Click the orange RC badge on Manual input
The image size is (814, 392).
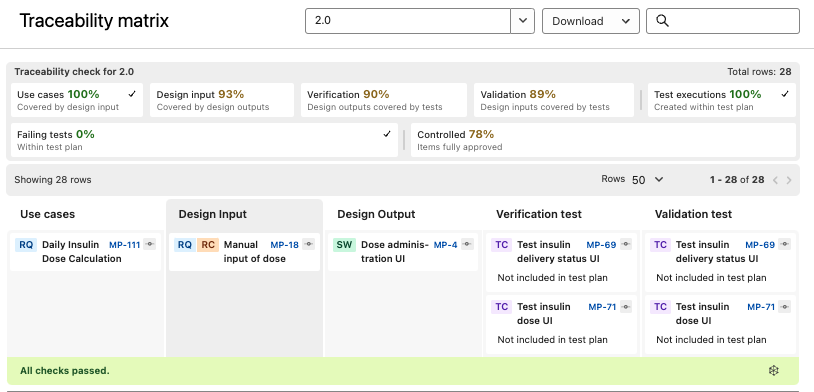coord(208,245)
